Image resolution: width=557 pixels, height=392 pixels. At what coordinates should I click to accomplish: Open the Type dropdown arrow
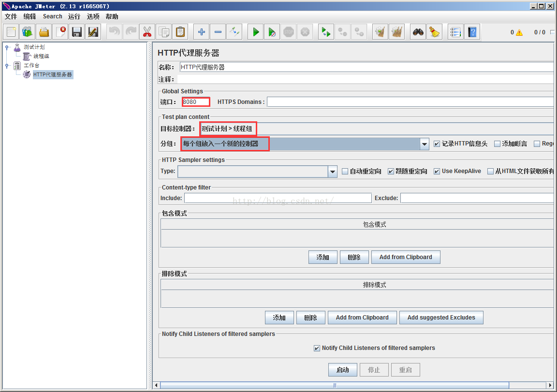click(x=333, y=172)
